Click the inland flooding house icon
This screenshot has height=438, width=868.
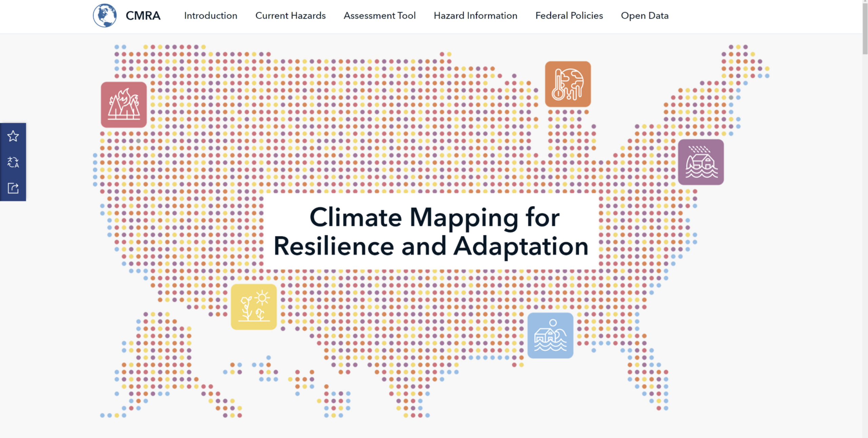tap(701, 162)
